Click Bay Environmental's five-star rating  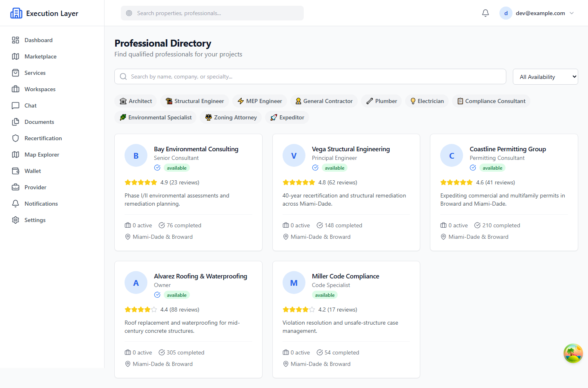point(141,182)
